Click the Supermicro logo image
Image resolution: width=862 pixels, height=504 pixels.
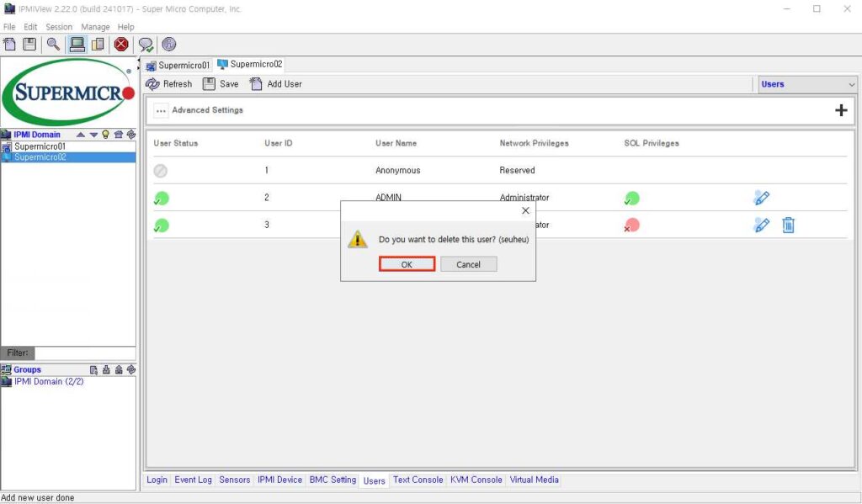pyautogui.click(x=68, y=93)
